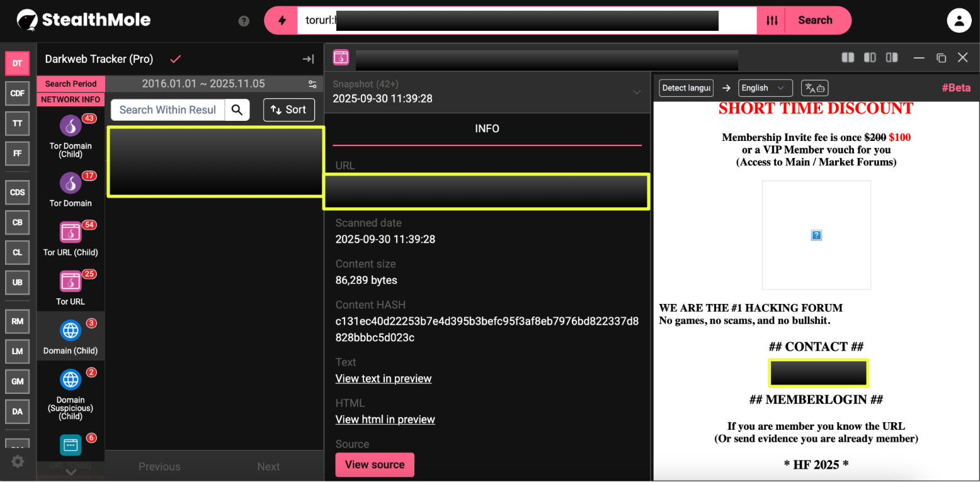This screenshot has height=482, width=980.
Task: Expand the Snapshot (42+) dropdown
Action: click(x=636, y=92)
